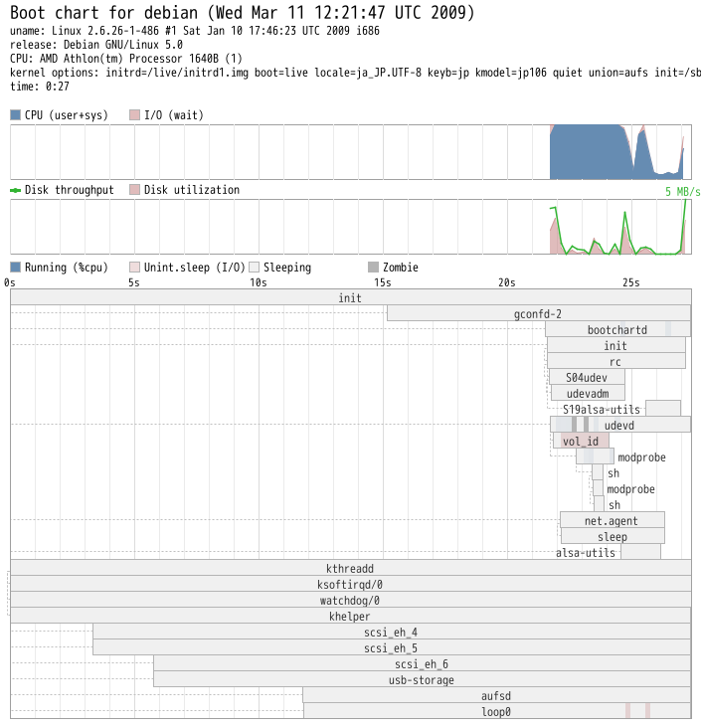Select the pink vol_id process bar
Image resolution: width=701 pixels, height=728 pixels.
pyautogui.click(x=581, y=441)
